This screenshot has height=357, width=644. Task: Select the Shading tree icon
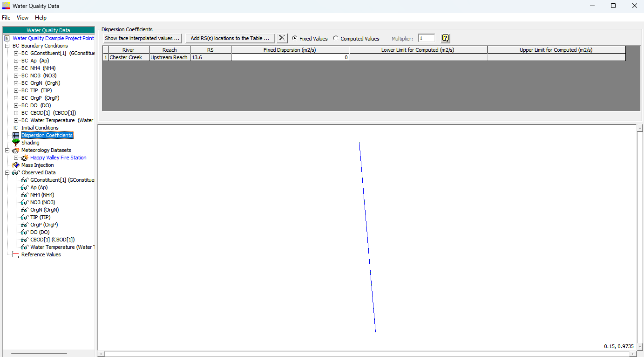[x=16, y=143]
